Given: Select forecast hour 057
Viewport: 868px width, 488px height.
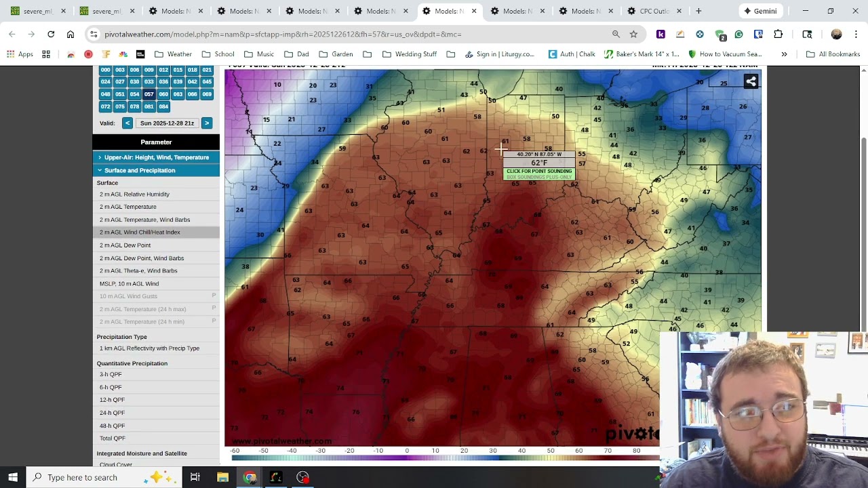Looking at the screenshot, I should 149,94.
